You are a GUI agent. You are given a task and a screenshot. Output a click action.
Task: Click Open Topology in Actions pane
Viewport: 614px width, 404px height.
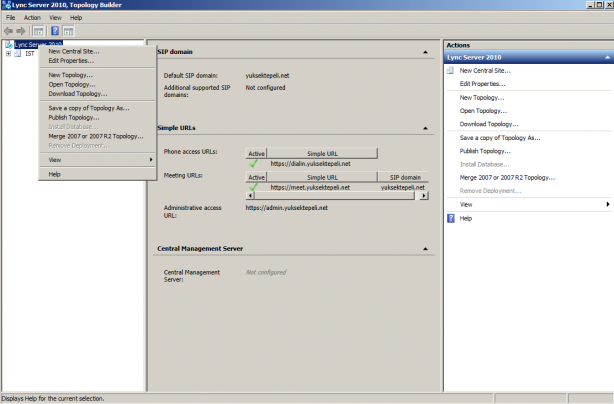pyautogui.click(x=483, y=111)
